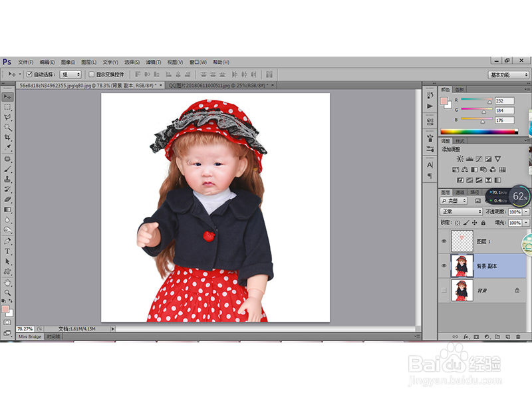532x399 pixels.
Task: Select the Horizontal Type tool
Action: tap(7, 251)
